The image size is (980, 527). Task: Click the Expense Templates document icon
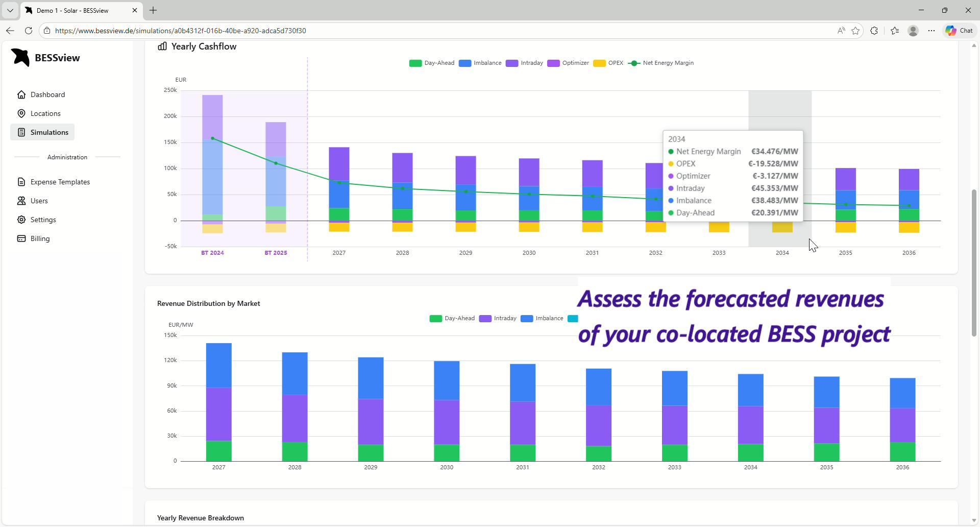tap(21, 182)
